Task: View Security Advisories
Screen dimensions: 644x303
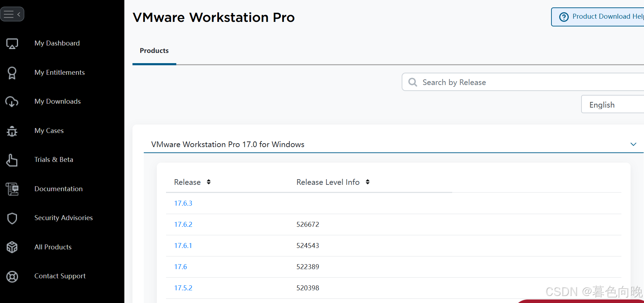Action: pos(64,218)
